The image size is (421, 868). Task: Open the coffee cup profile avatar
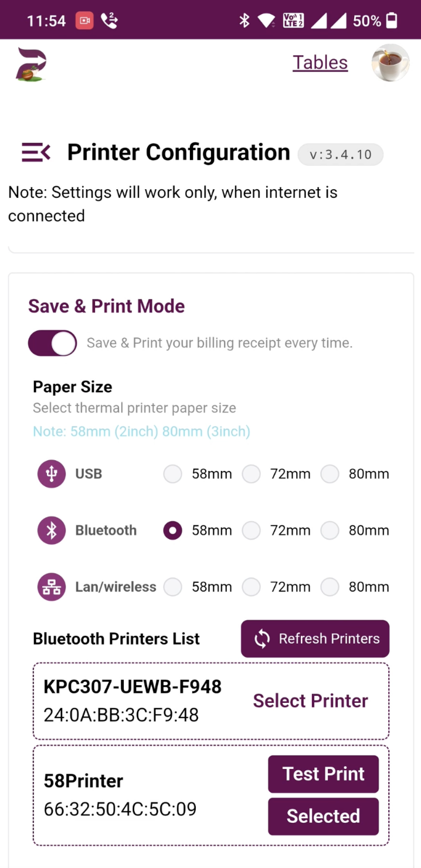point(390,63)
